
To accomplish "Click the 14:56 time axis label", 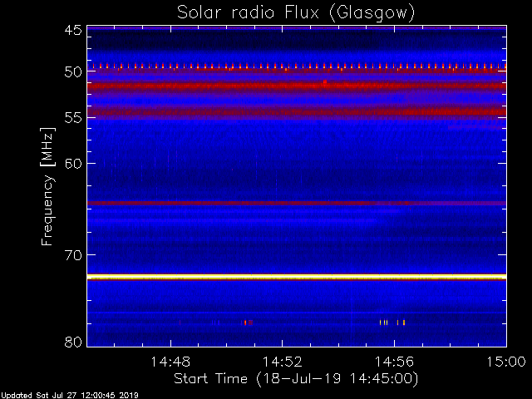I will (394, 362).
